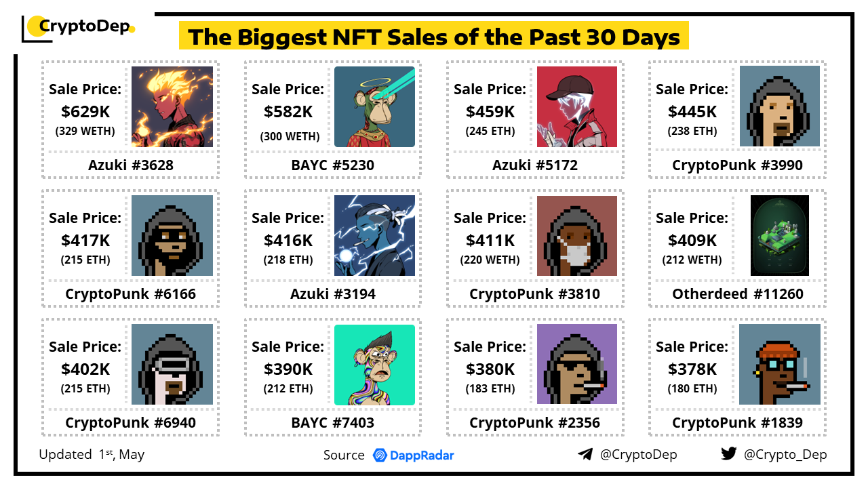Click the Biggest NFT Sales title banner
The height and width of the screenshot is (488, 868).
433,36
